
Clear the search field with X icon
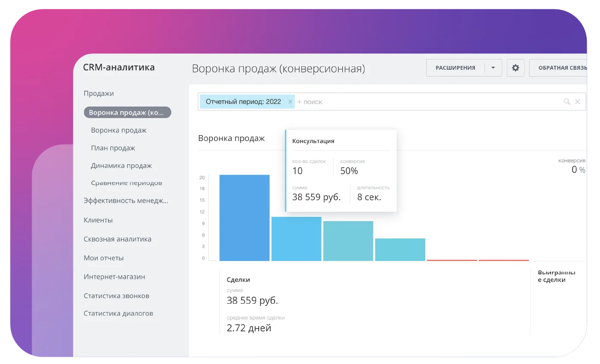pyautogui.click(x=577, y=102)
